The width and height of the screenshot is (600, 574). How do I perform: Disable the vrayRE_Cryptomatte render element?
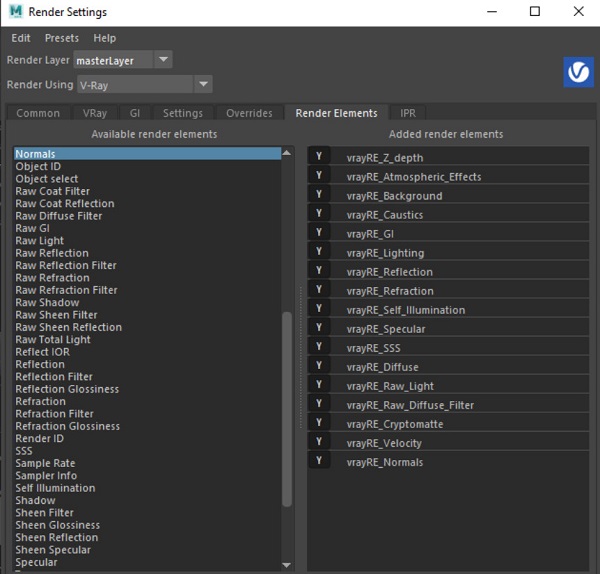pyautogui.click(x=319, y=423)
